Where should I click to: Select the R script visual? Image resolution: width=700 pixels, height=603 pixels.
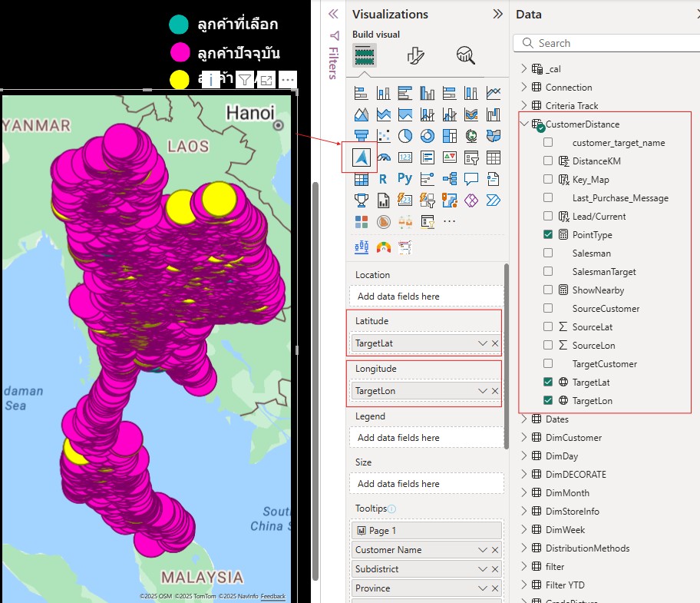coord(382,177)
